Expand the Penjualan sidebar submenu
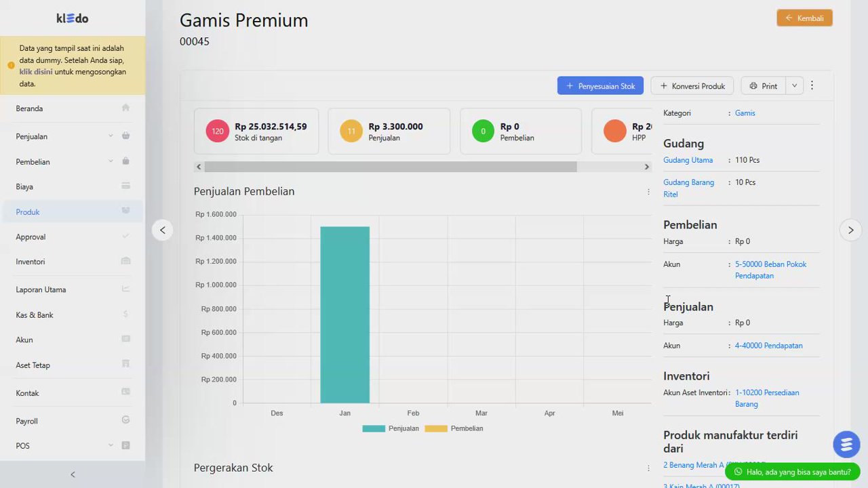 coord(111,136)
